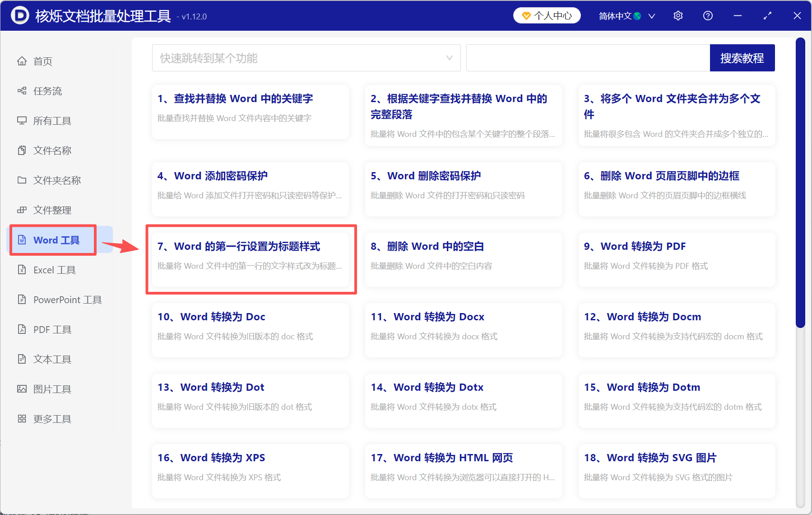Open the PDF 工具 section
This screenshot has width=812, height=515.
pos(51,329)
